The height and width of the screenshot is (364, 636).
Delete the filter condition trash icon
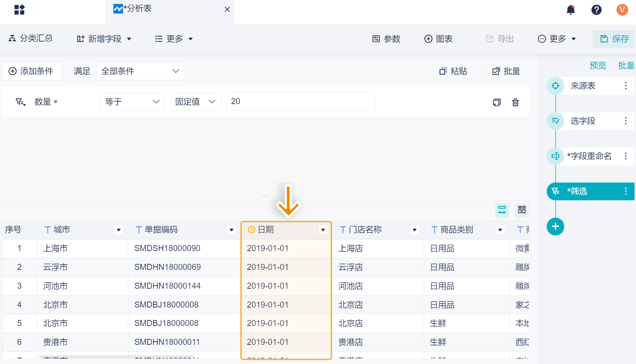[x=515, y=103]
